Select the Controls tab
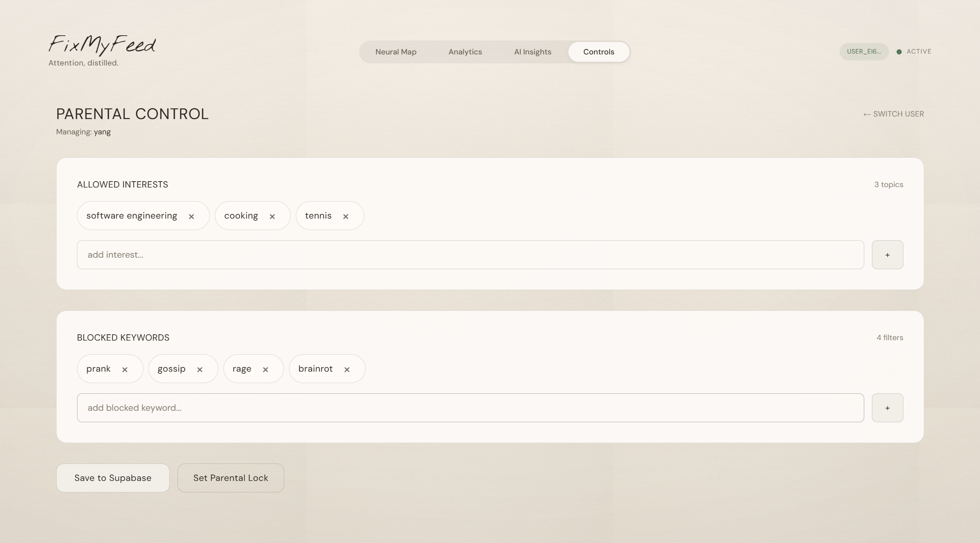The height and width of the screenshot is (543, 980). point(598,52)
